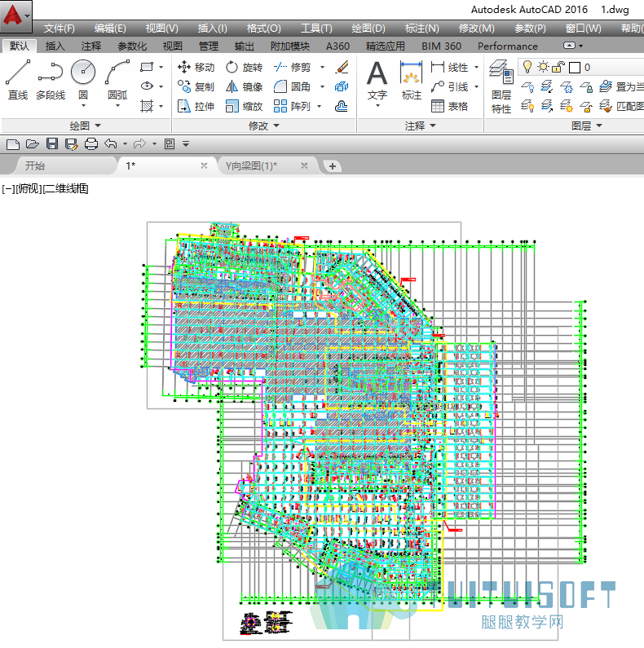Click Set Current (置为当前) layer button
This screenshot has height=648, width=644.
pos(621,86)
